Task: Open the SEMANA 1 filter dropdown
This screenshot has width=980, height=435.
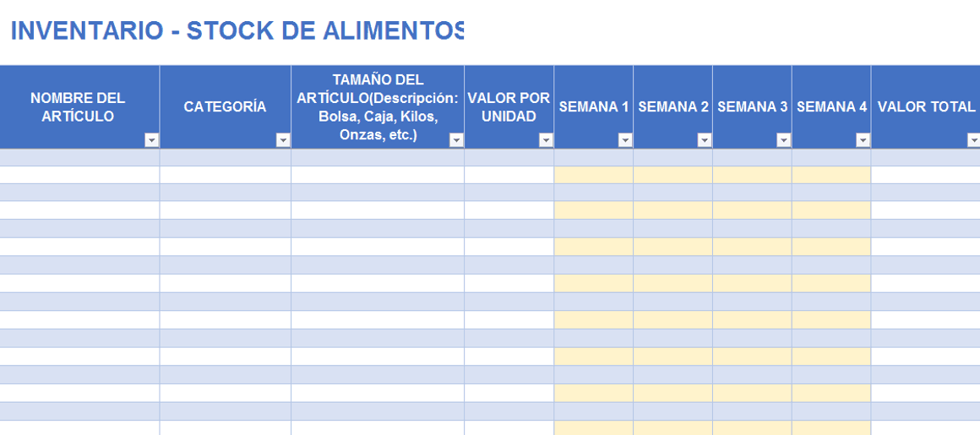Action: (625, 141)
